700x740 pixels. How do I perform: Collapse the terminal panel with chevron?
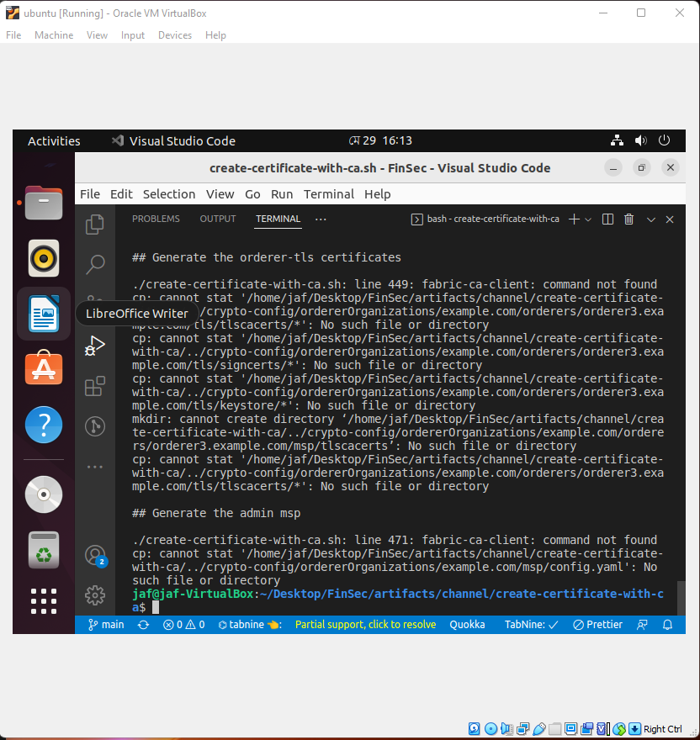click(x=650, y=219)
